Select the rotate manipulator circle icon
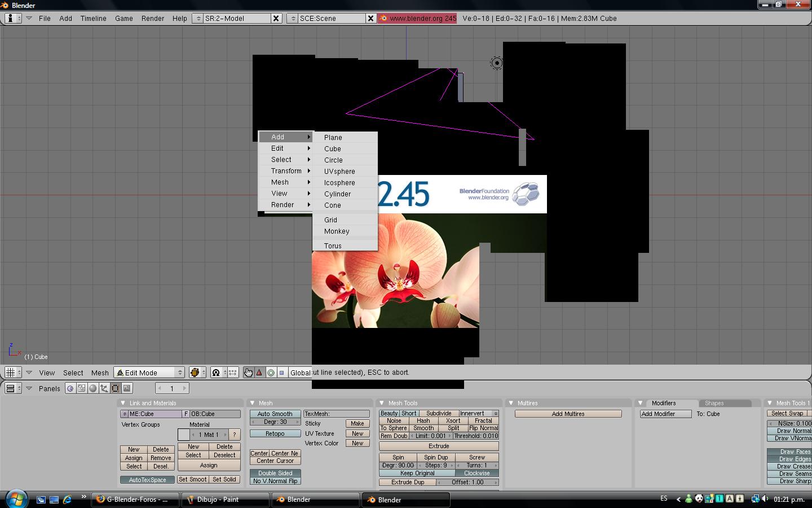The height and width of the screenshot is (508, 812). (271, 373)
